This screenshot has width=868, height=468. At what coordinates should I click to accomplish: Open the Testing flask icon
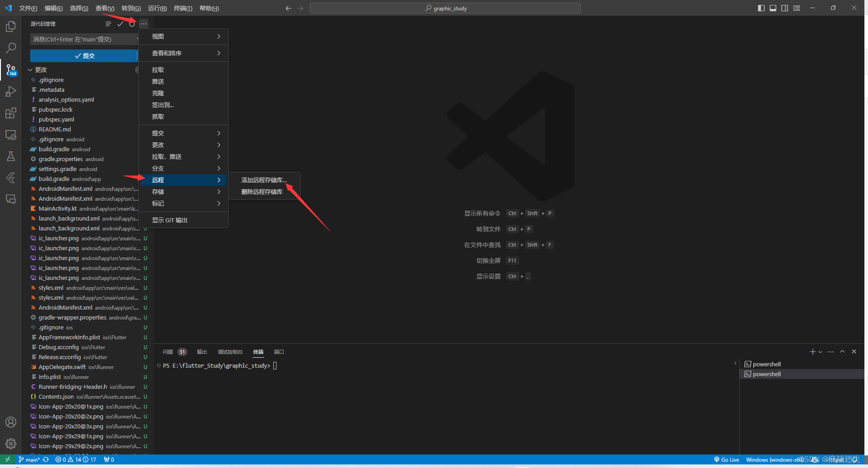[x=11, y=156]
